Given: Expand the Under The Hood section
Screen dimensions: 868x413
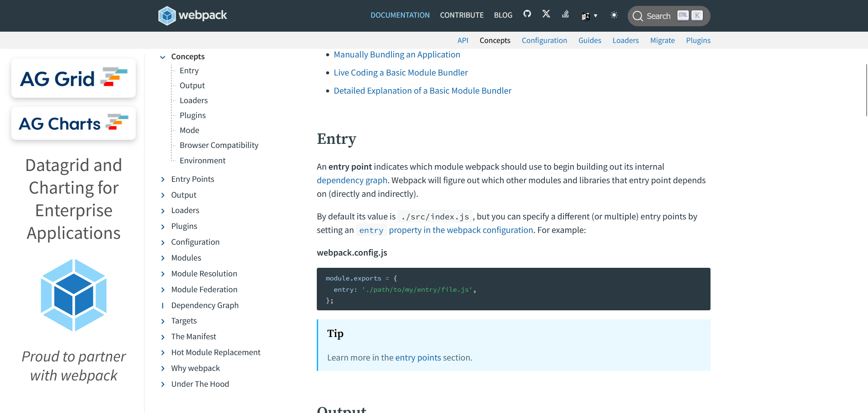Looking at the screenshot, I should pyautogui.click(x=163, y=385).
